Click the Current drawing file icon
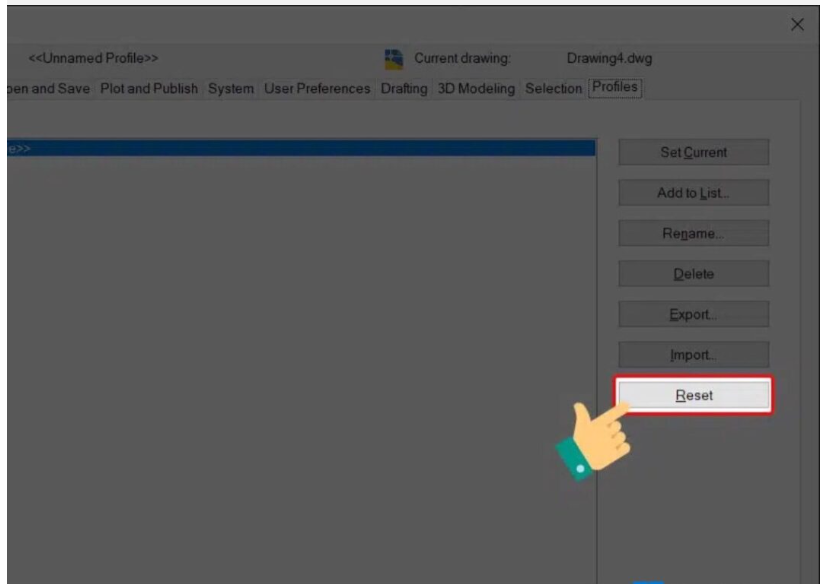This screenshot has height=584, width=821. point(395,59)
